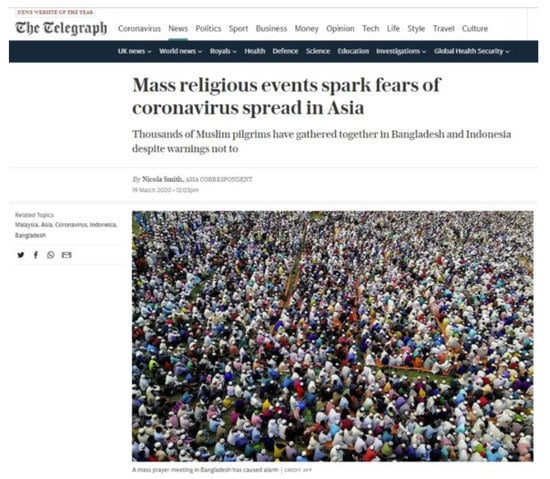Share article on Facebook
Viewport: 550px width, 479px height.
pos(36,255)
